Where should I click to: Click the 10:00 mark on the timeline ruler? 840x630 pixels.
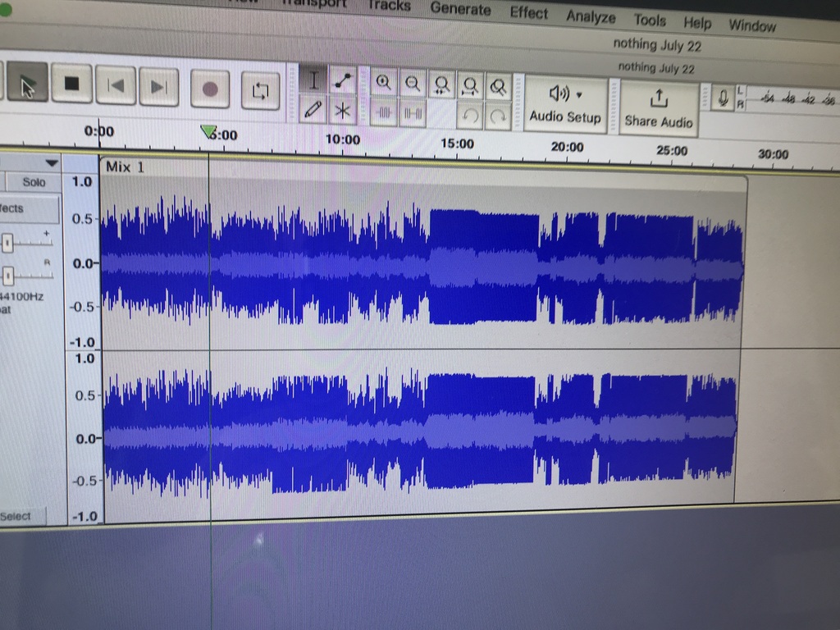point(343,139)
